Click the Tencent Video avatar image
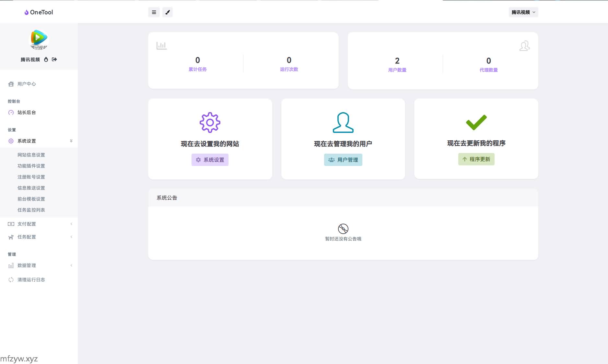 coord(39,40)
